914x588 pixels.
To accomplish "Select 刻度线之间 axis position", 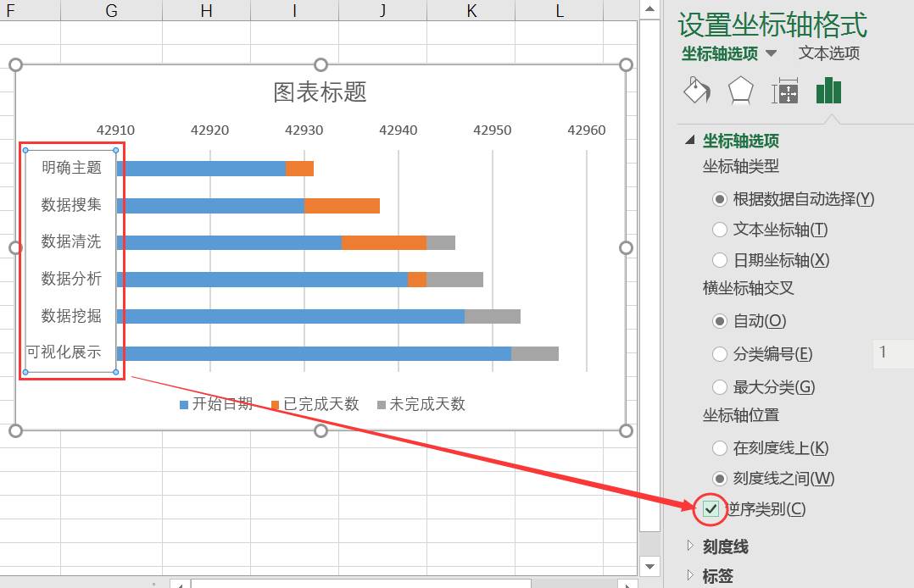I will point(720,479).
